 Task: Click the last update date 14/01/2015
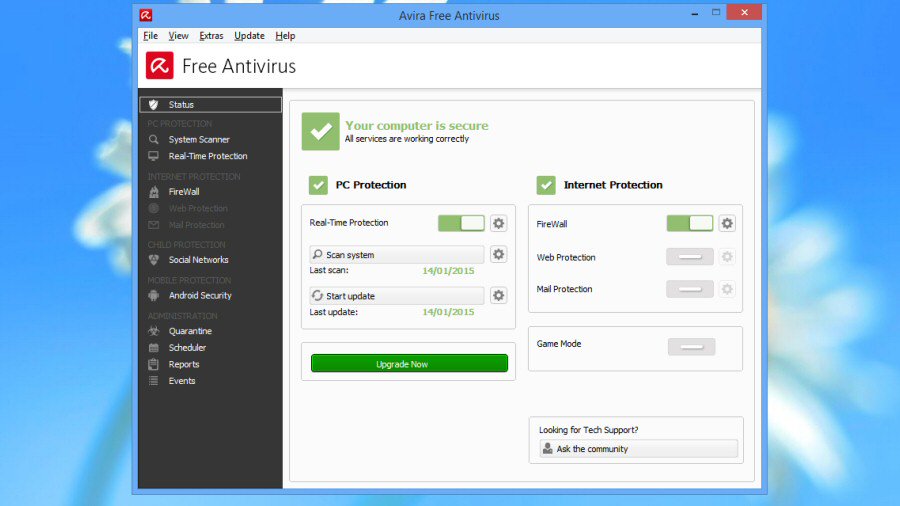[x=448, y=312]
